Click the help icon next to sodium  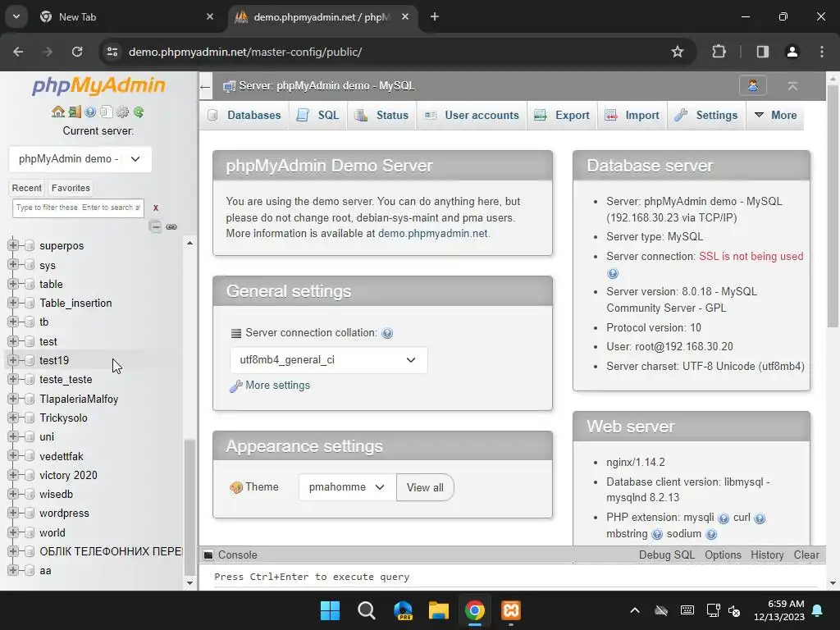[x=711, y=534]
